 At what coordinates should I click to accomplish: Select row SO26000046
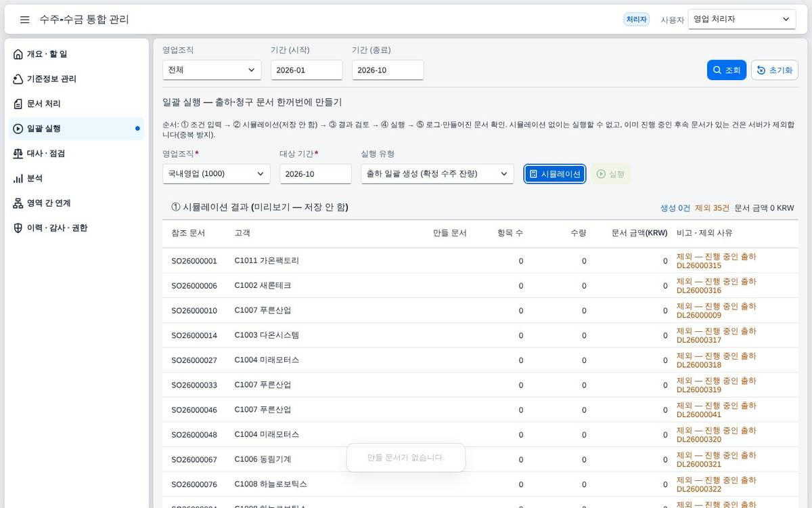click(x=480, y=410)
